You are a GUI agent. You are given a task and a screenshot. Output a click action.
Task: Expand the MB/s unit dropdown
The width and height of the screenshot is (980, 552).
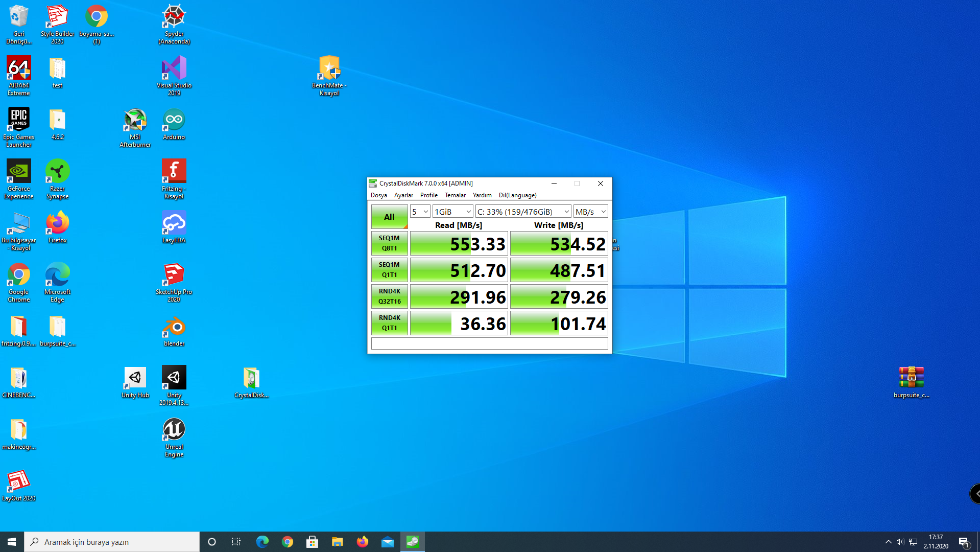click(590, 212)
